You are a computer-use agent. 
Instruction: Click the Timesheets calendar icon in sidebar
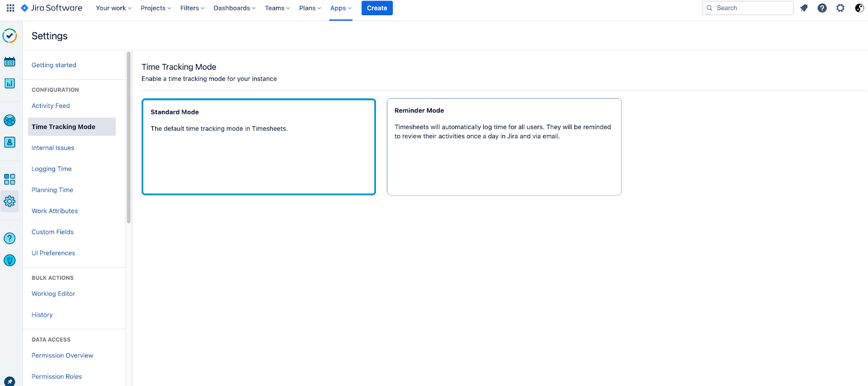click(10, 62)
